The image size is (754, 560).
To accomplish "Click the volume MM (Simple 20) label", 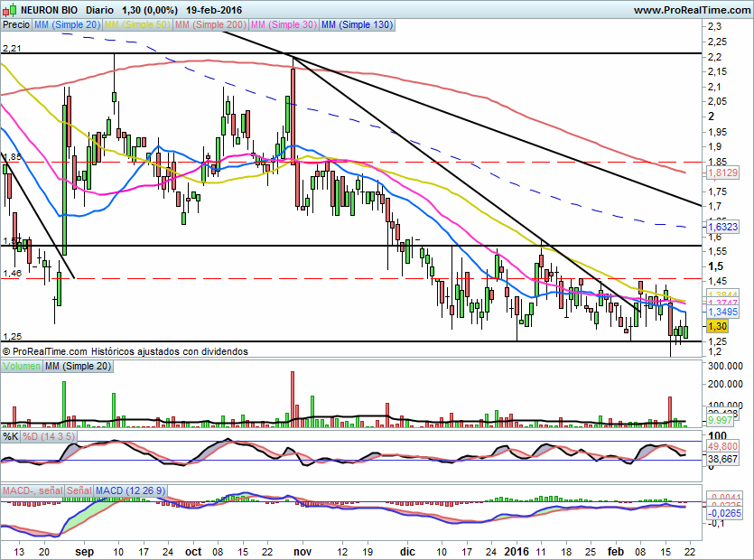I will click(78, 366).
